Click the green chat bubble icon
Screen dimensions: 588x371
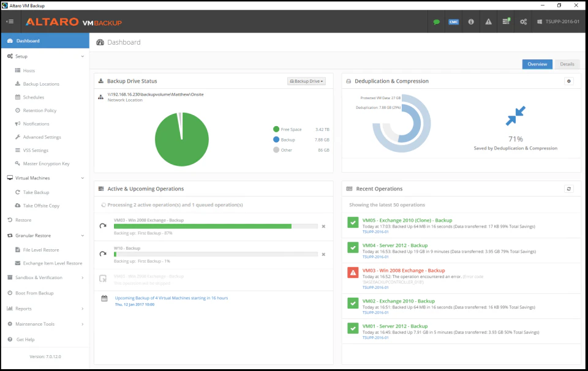pos(437,21)
